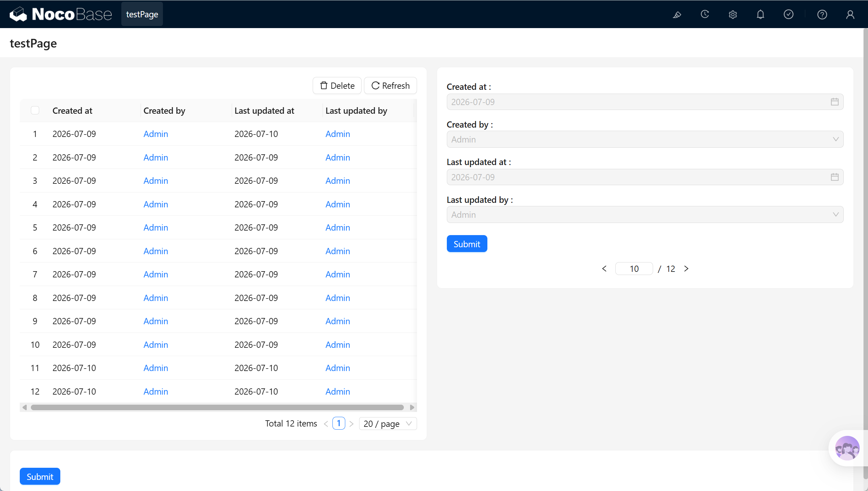Image resolution: width=868 pixels, height=491 pixels.
Task: Open Created by Admin link in row 1
Action: 156,134
